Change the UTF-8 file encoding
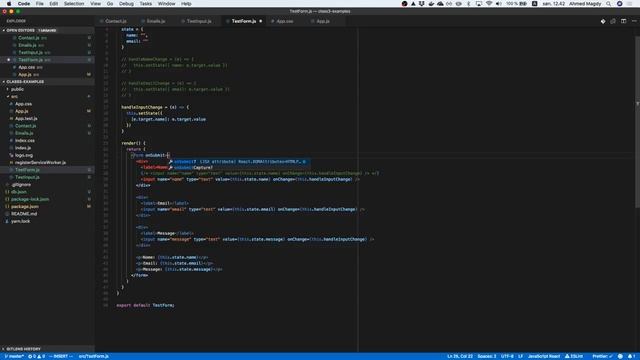The width and height of the screenshot is (640, 360). coord(507,356)
